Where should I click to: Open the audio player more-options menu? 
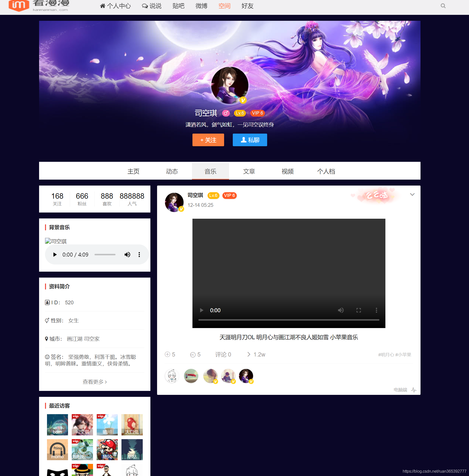(139, 255)
